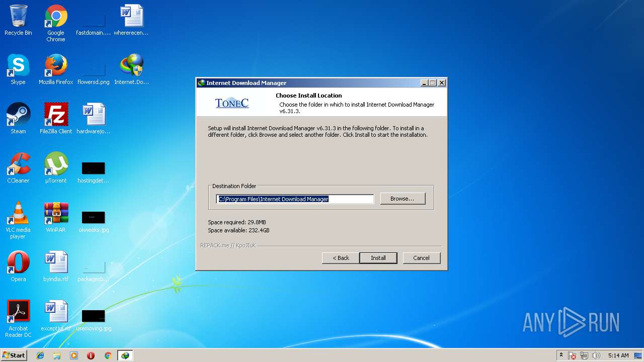Click the TONEC logo
644x362 pixels.
(232, 103)
